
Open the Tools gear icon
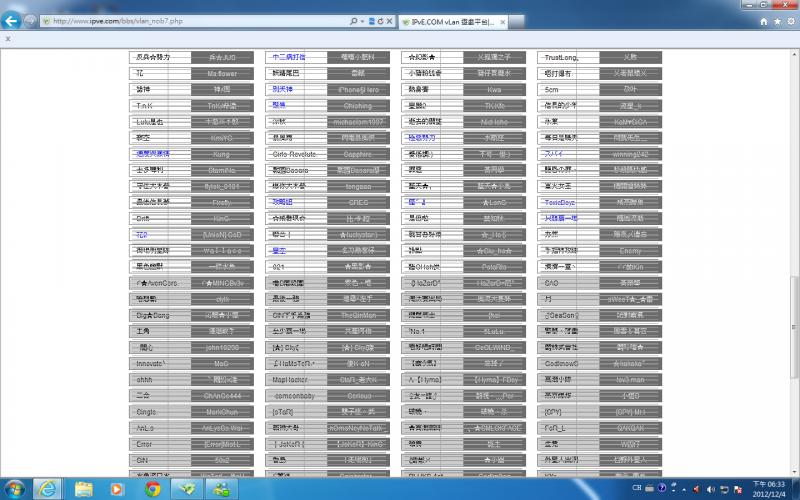[x=791, y=21]
